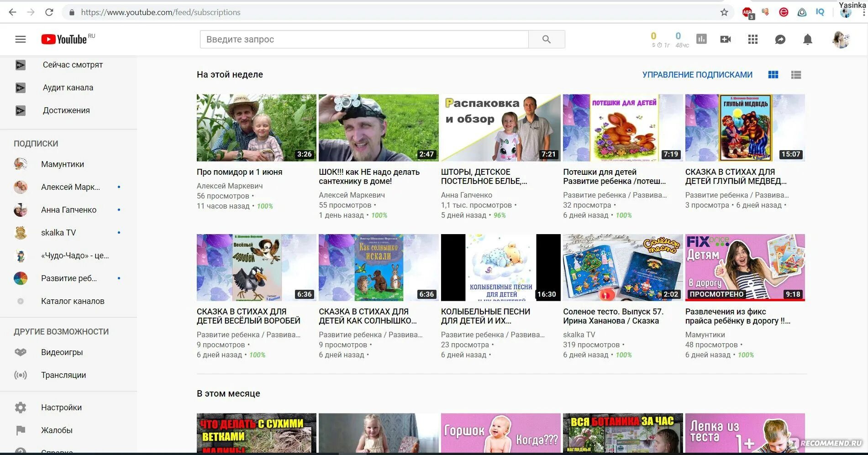Open 'Сейчас смотрят' in the sidebar

(x=68, y=65)
